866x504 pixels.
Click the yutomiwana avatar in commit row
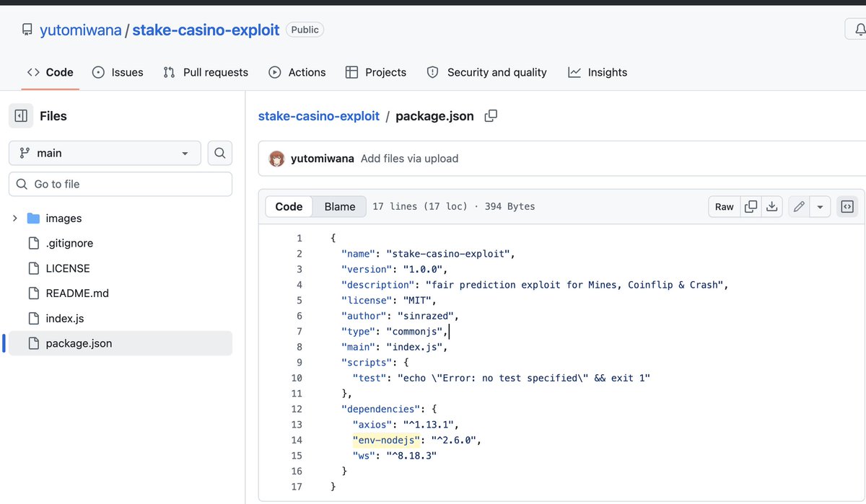coord(276,159)
